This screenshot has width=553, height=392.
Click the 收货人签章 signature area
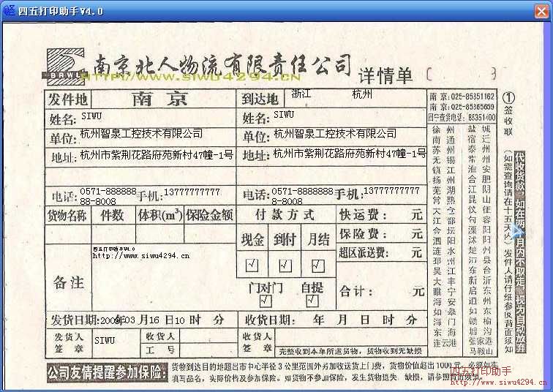coord(351,337)
